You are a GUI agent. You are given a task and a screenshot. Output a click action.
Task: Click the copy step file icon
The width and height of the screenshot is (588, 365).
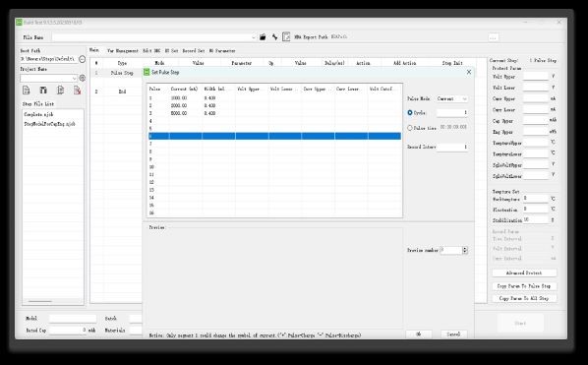[60, 91]
